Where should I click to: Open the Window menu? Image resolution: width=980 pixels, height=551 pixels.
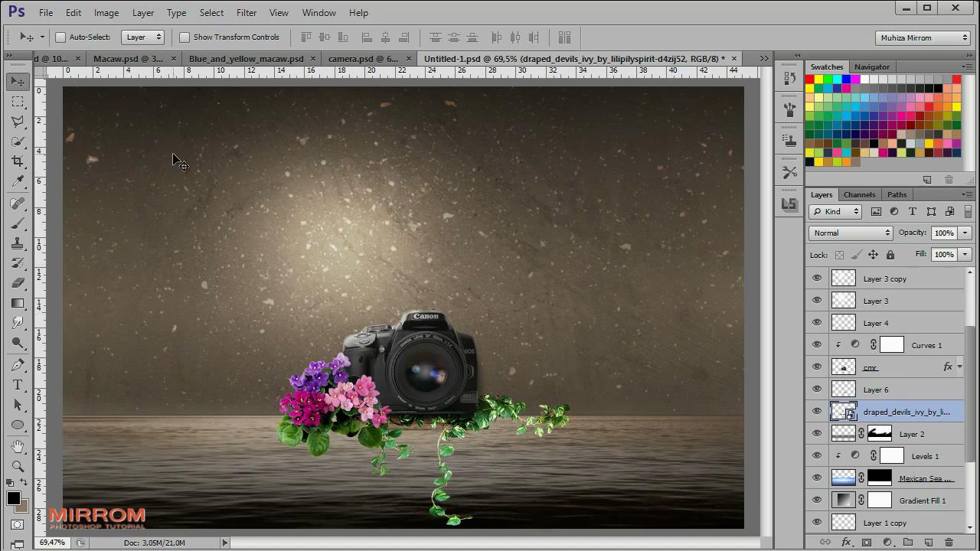click(318, 13)
